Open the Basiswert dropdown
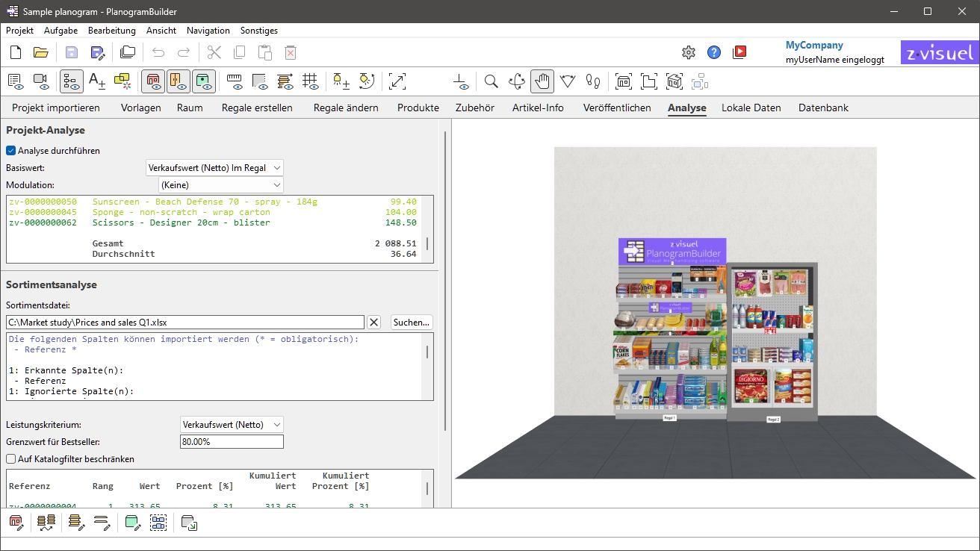Viewport: 980px width, 551px height. [x=214, y=168]
